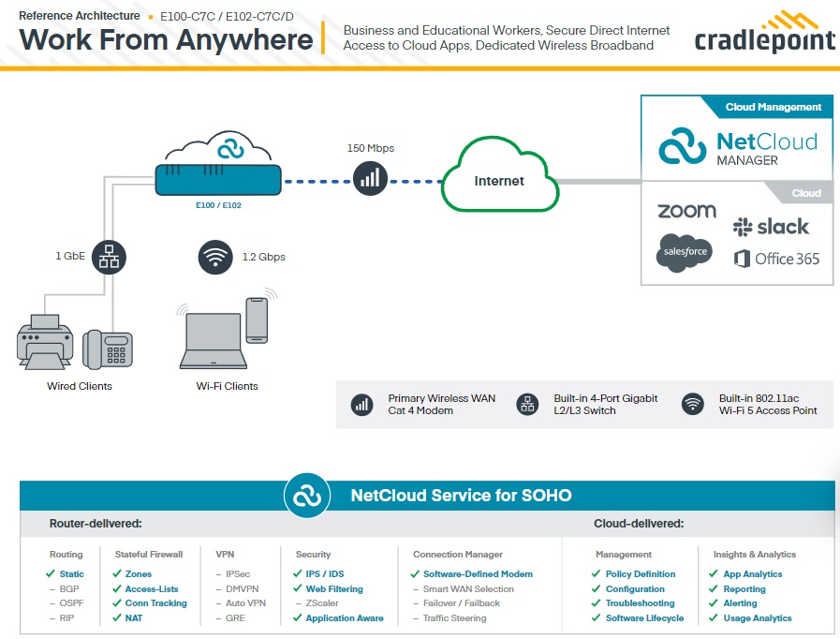840x639 pixels.
Task: Click the gray Cloud tab label
Action: point(805,193)
